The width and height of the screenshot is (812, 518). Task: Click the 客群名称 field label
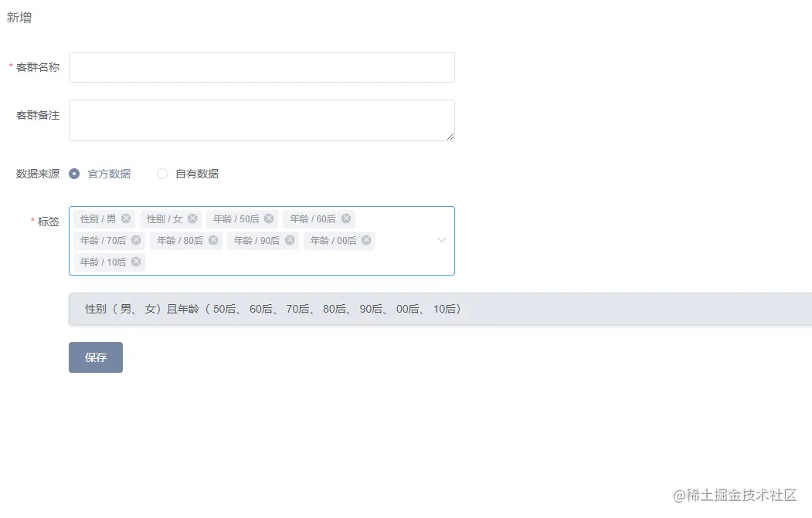38,67
